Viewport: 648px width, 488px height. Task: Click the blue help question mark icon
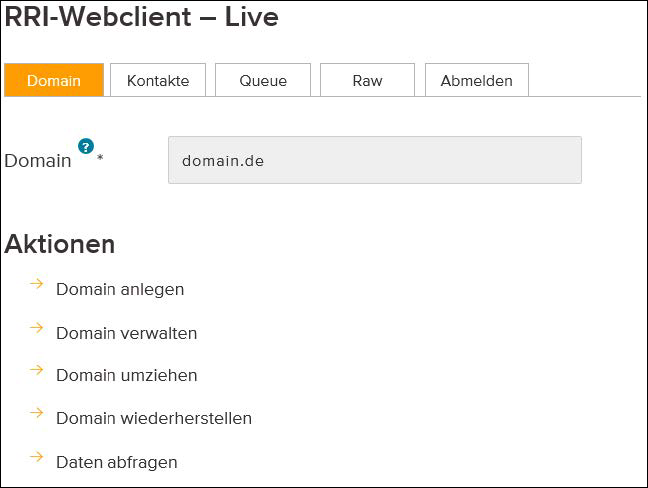[86, 146]
